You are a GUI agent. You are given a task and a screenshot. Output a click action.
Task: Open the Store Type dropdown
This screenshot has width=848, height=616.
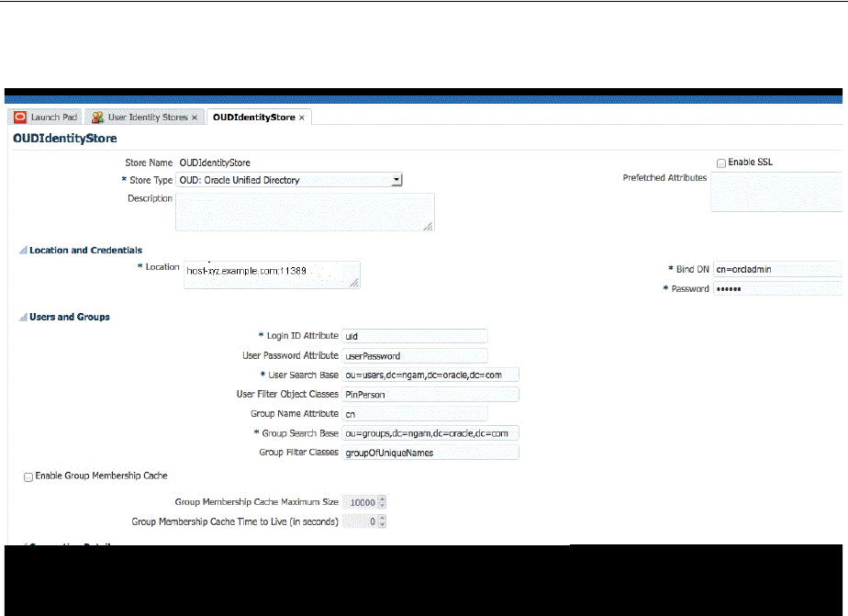(396, 180)
